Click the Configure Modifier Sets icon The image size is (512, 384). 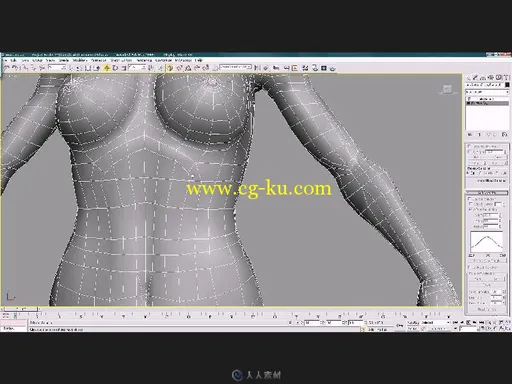pos(504,135)
